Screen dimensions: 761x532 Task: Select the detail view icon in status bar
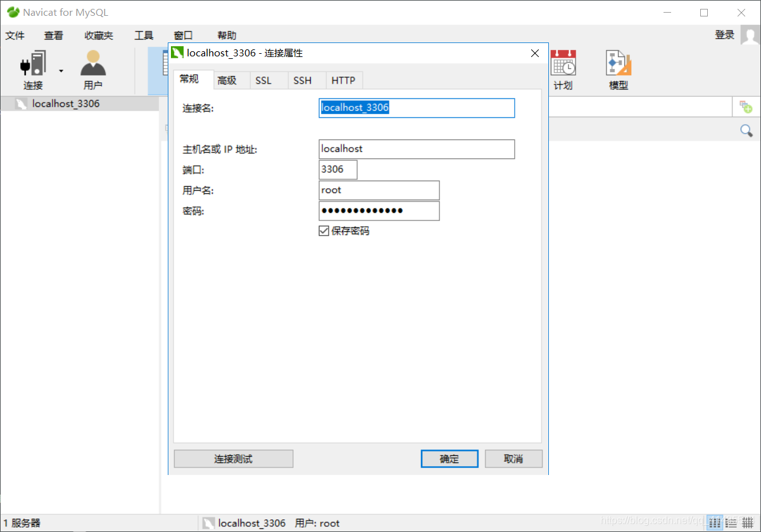click(x=731, y=522)
